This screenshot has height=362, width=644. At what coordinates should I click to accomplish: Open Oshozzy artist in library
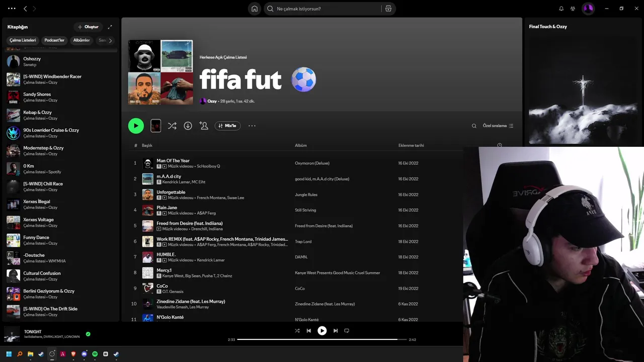pos(60,61)
